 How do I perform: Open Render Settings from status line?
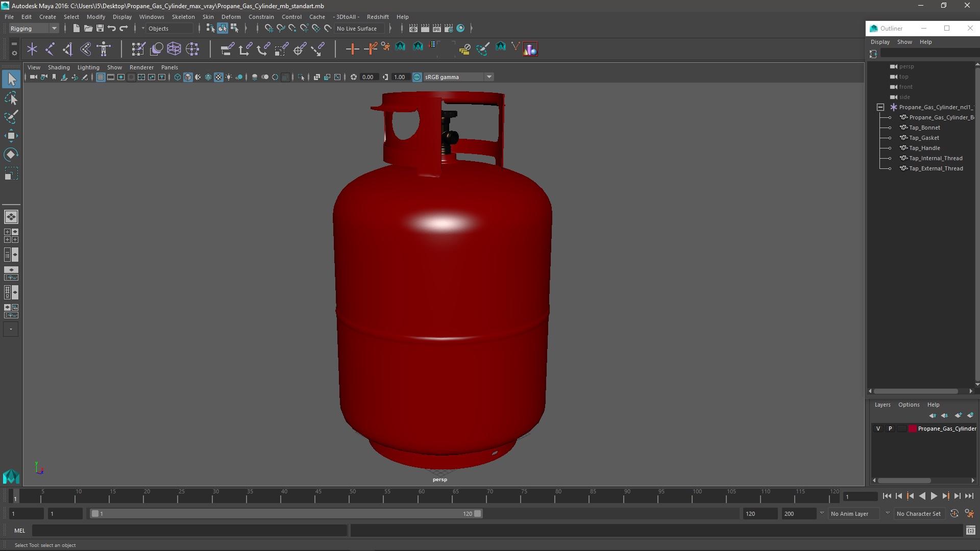[x=449, y=29]
